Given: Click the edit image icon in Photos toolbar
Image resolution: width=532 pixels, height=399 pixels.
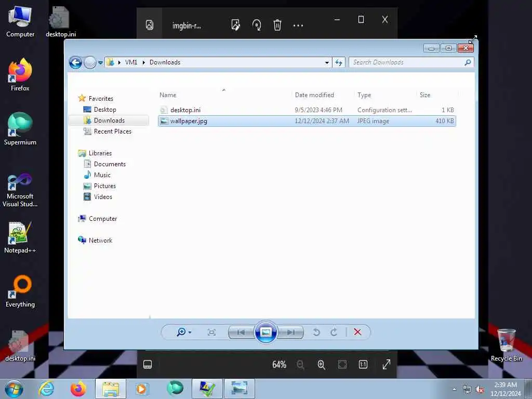Looking at the screenshot, I should click(235, 25).
